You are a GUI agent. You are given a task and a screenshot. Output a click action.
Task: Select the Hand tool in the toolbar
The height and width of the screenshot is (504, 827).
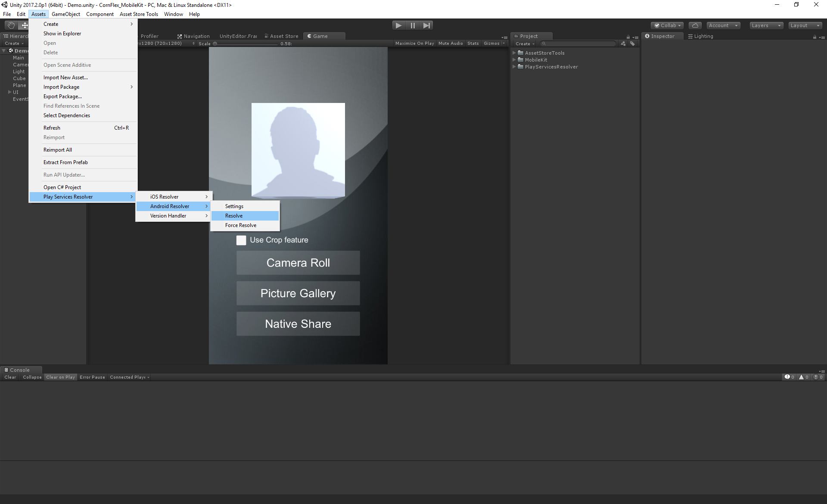(11, 25)
